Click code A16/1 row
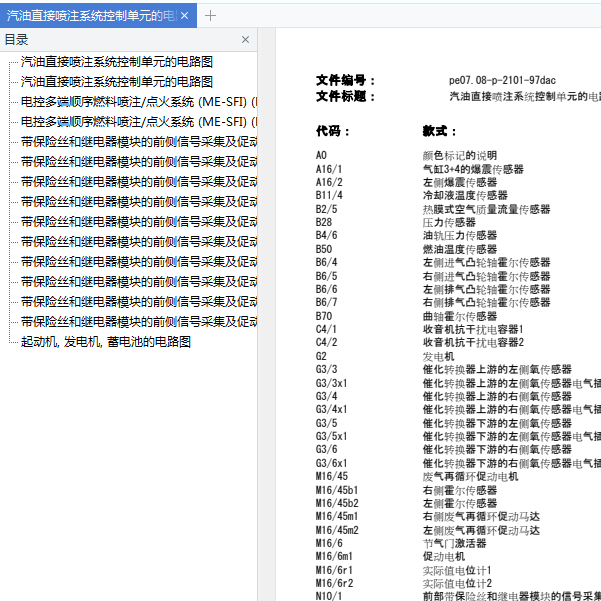 (329, 169)
